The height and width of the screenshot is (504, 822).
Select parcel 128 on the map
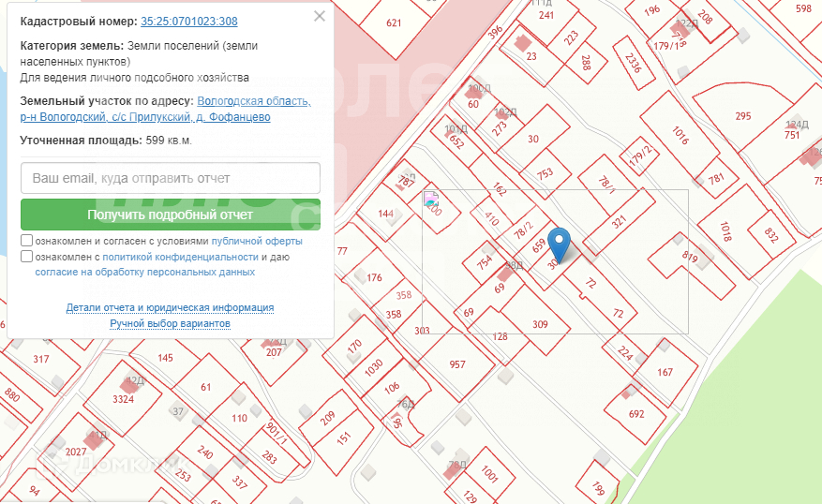click(501, 336)
